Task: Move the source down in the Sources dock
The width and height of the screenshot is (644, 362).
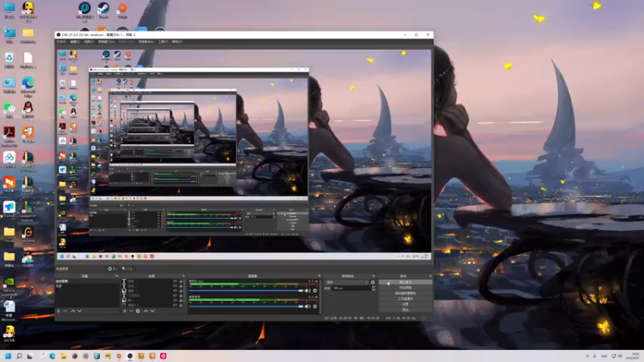Action: point(152,311)
